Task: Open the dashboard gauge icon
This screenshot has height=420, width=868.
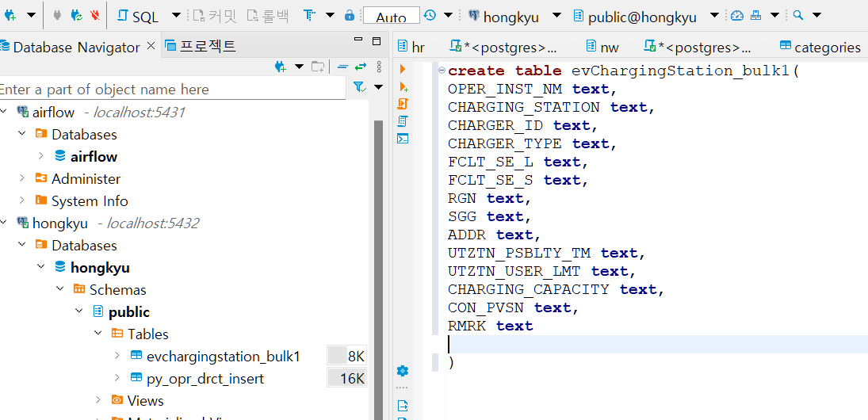Action: point(736,16)
